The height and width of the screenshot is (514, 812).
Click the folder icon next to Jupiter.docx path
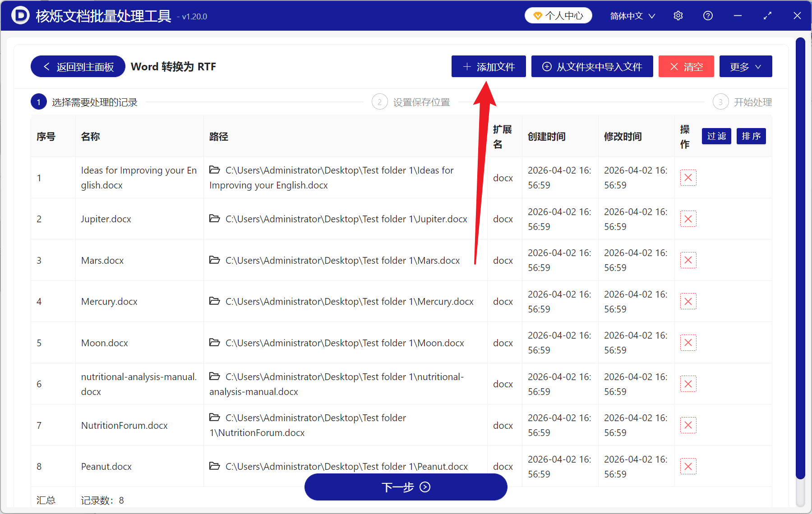[214, 219]
